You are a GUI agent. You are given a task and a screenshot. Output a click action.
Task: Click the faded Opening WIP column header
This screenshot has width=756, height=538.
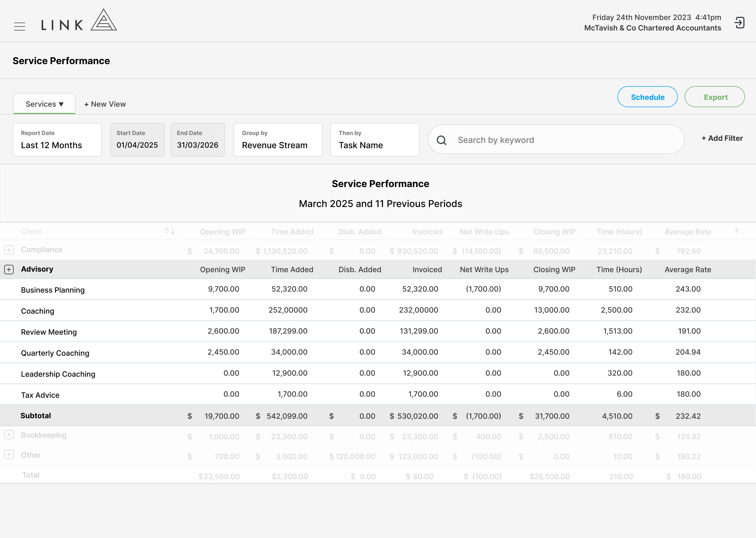pyautogui.click(x=223, y=231)
